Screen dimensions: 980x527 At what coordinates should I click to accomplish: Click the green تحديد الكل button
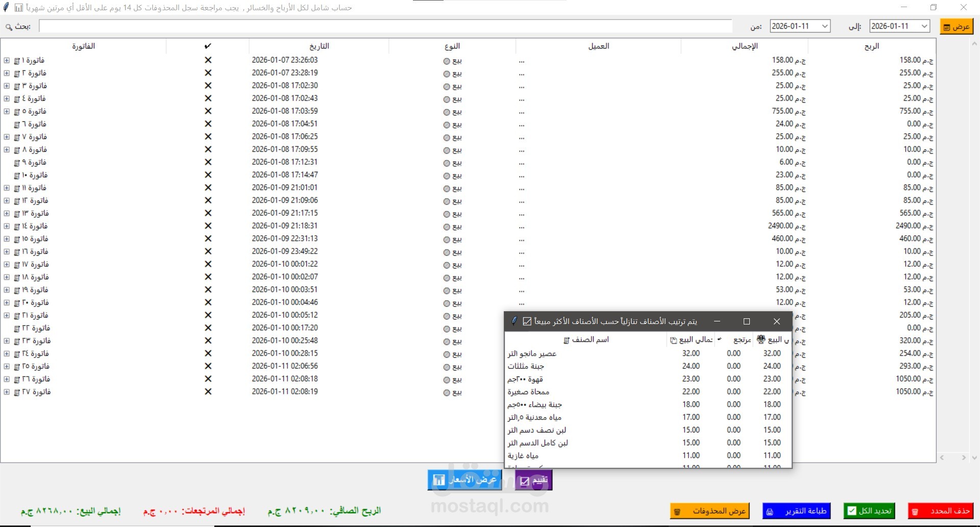[869, 511]
